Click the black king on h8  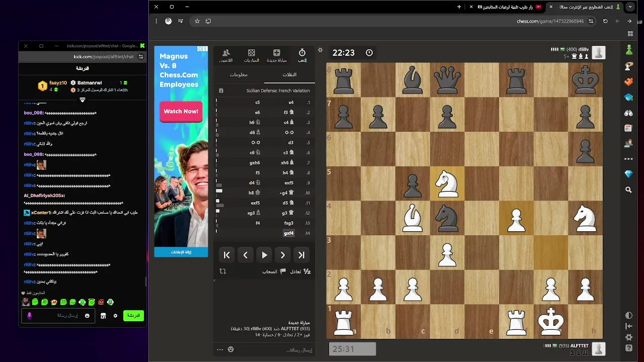pos(585,79)
